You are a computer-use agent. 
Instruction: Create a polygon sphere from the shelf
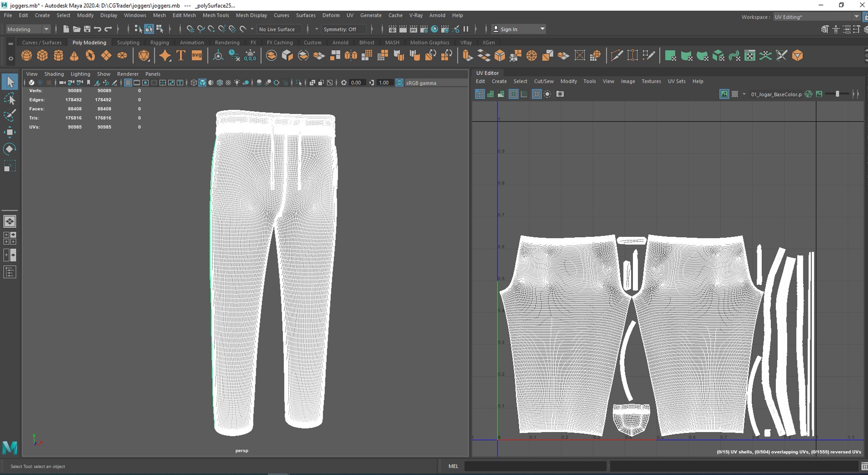point(27,56)
